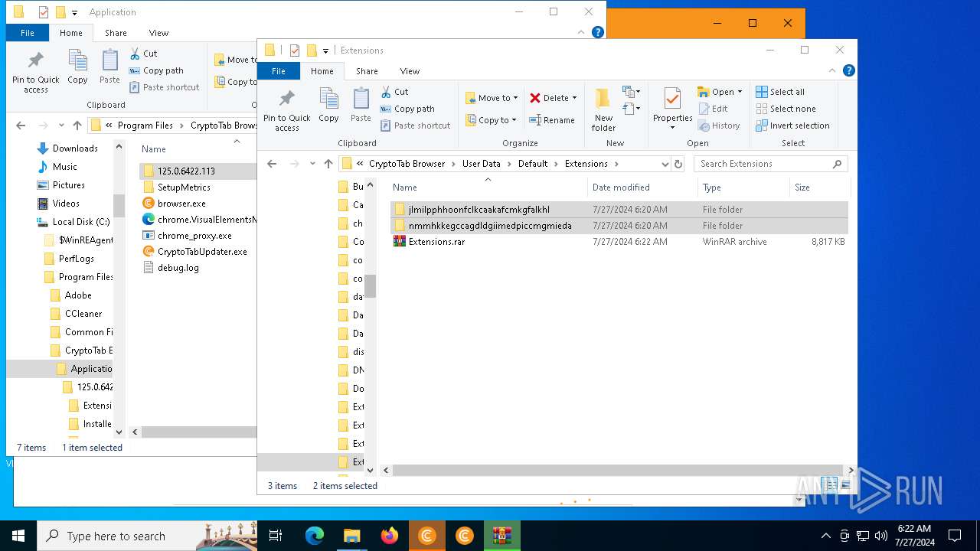Cut the selected items in Extensions window

pyautogui.click(x=394, y=92)
